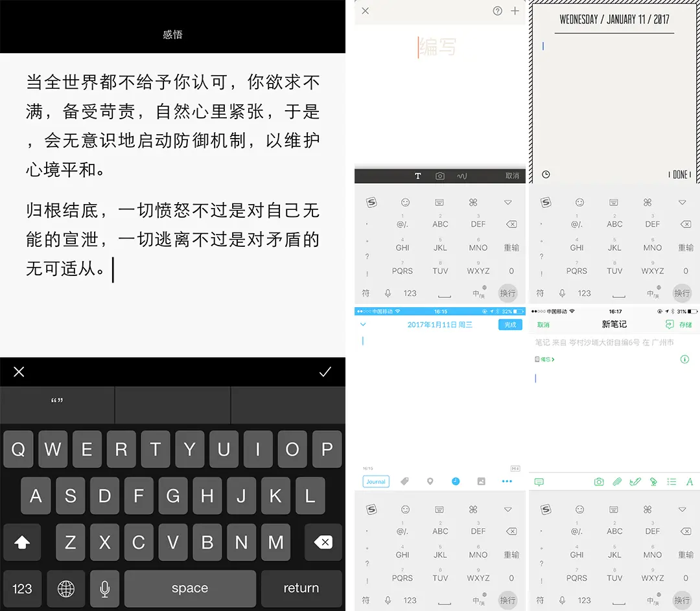Collapse the entry using the blue chevron
The width and height of the screenshot is (700, 611).
click(363, 325)
